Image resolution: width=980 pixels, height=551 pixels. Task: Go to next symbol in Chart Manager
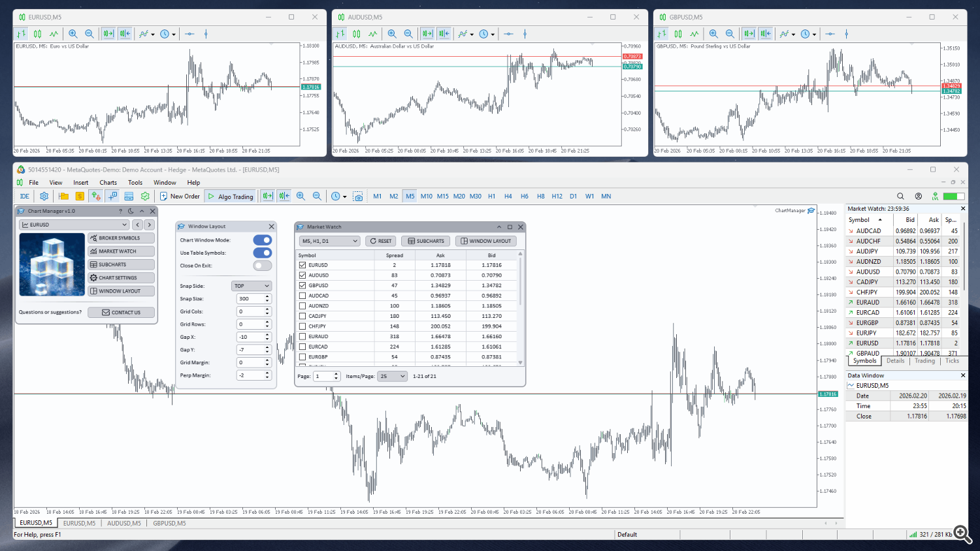tap(149, 225)
